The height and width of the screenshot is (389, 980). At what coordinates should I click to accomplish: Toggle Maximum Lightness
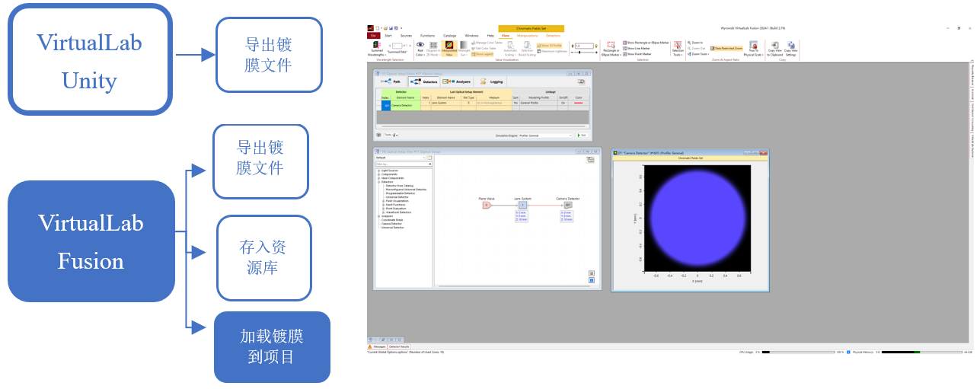[x=553, y=51]
